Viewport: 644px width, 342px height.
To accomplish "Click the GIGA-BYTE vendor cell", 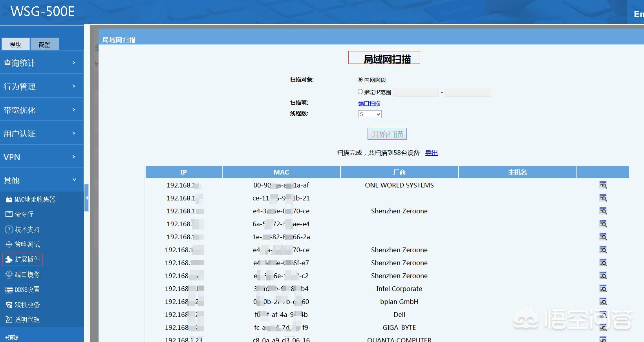I will click(x=399, y=327).
